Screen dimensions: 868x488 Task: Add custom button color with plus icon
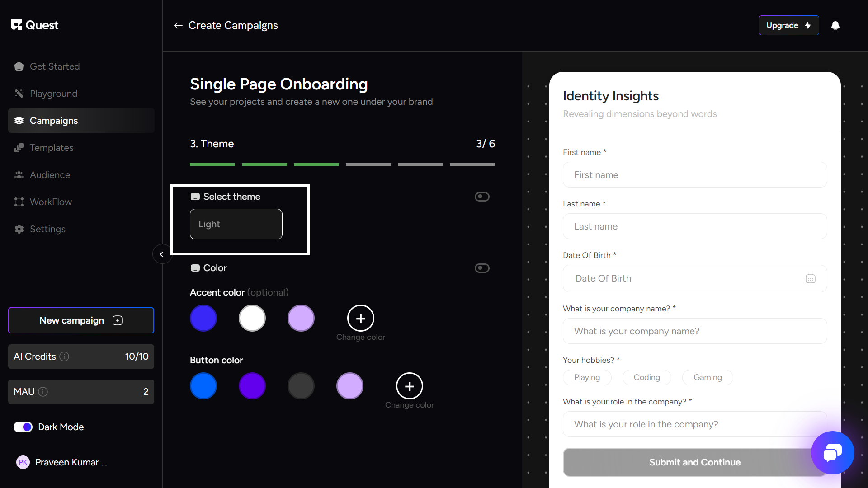(x=409, y=386)
